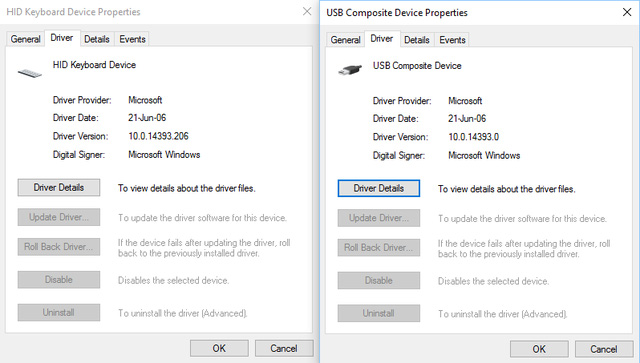Open General tab in USB Composite window
Image resolution: width=640 pixels, height=363 pixels.
(x=345, y=40)
